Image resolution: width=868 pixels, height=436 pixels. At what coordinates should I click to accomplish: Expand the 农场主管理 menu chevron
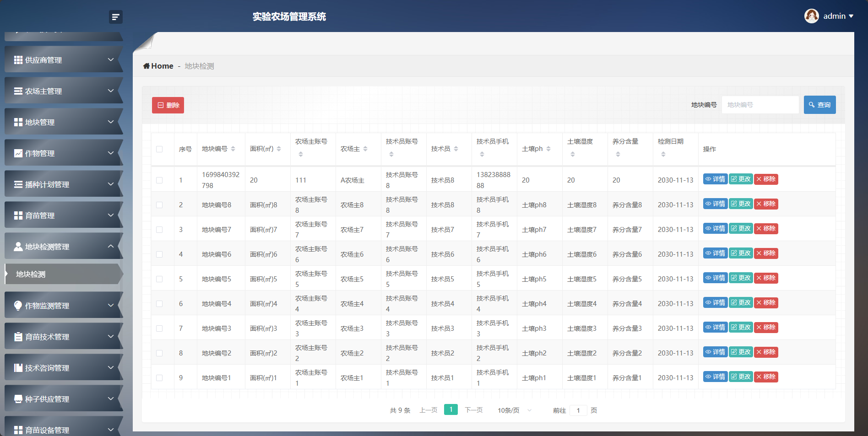[111, 91]
